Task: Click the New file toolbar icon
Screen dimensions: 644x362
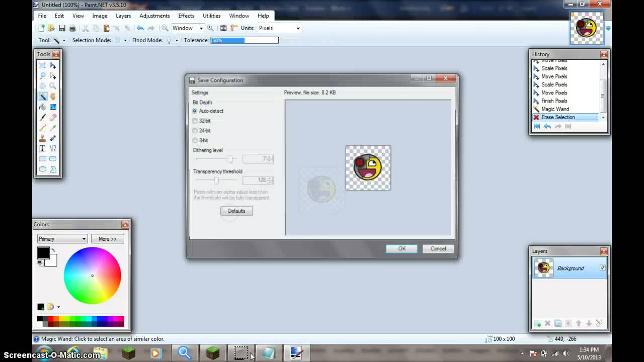Action: pyautogui.click(x=41, y=28)
